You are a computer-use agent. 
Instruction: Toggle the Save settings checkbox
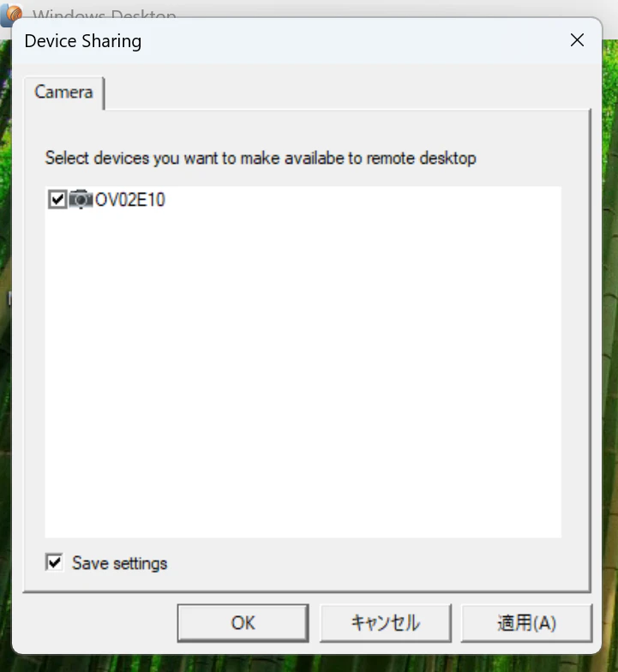coord(55,562)
